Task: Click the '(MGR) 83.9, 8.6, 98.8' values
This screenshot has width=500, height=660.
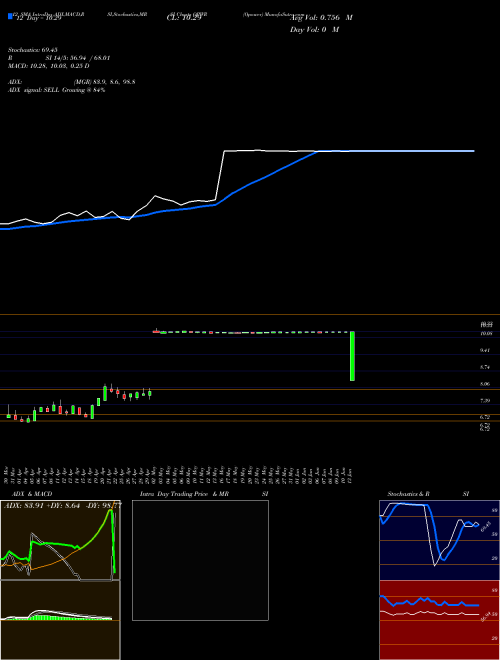Action: point(104,82)
